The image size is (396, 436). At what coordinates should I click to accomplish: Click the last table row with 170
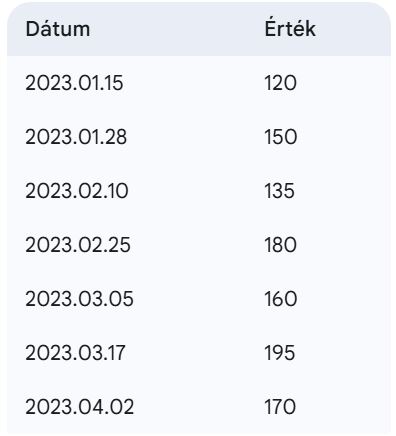(199, 407)
